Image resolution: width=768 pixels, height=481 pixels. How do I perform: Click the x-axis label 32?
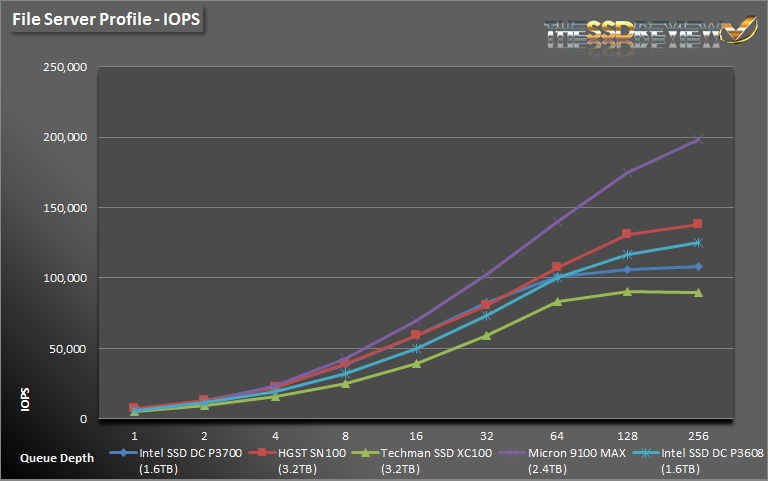[486, 436]
